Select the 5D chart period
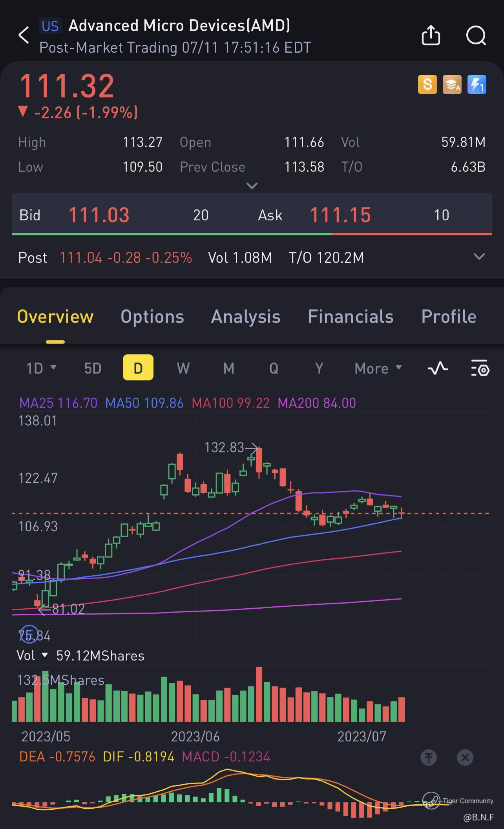The width and height of the screenshot is (504, 829). (x=93, y=368)
